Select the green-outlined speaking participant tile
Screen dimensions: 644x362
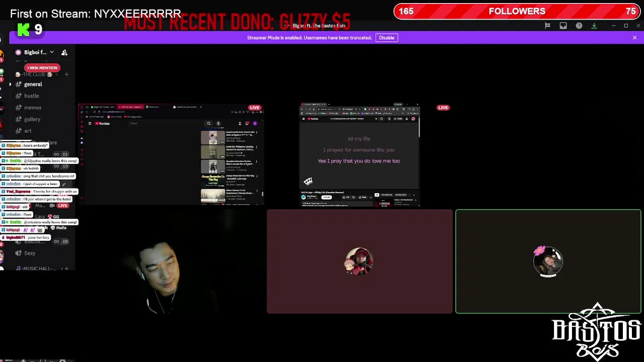pyautogui.click(x=548, y=261)
